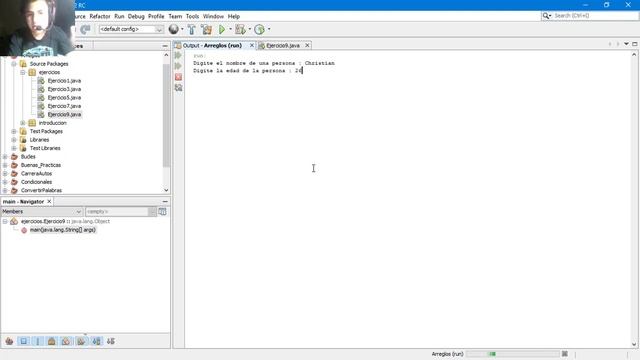This screenshot has width=640, height=360.
Task: Open the Help menu
Action: [233, 16]
